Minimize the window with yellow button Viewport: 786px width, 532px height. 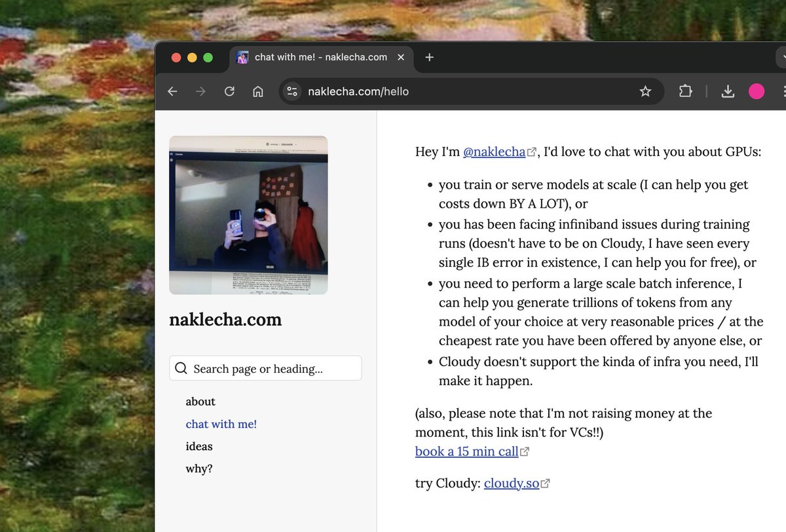[x=192, y=57]
